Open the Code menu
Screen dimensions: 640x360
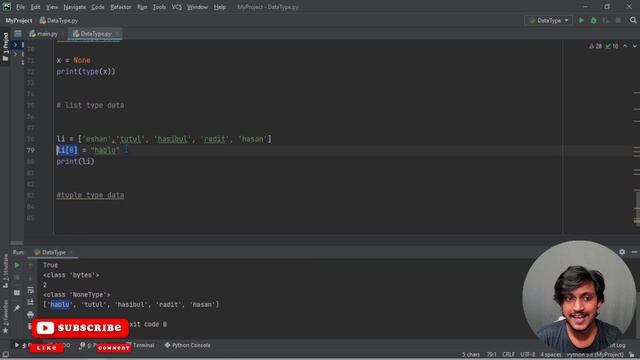(x=98, y=7)
